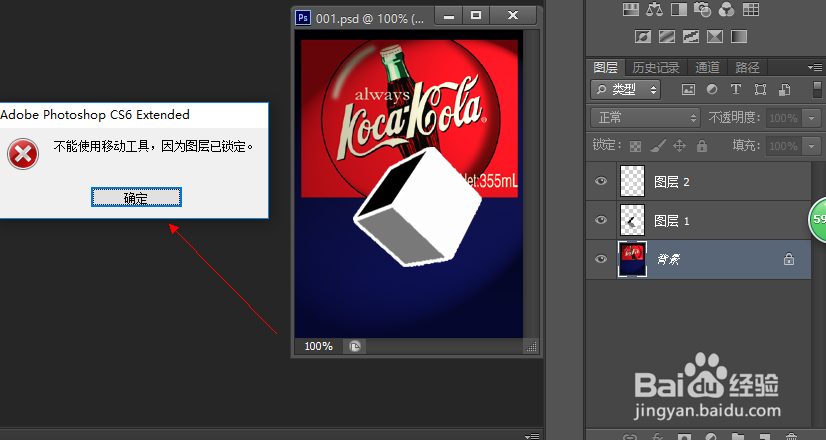Open the Layers panel flyout menu
This screenshot has width=826, height=440.
point(814,67)
